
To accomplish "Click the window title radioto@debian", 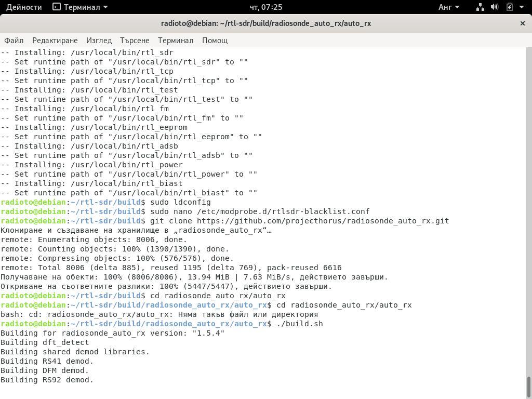I will pyautogui.click(x=265, y=23).
